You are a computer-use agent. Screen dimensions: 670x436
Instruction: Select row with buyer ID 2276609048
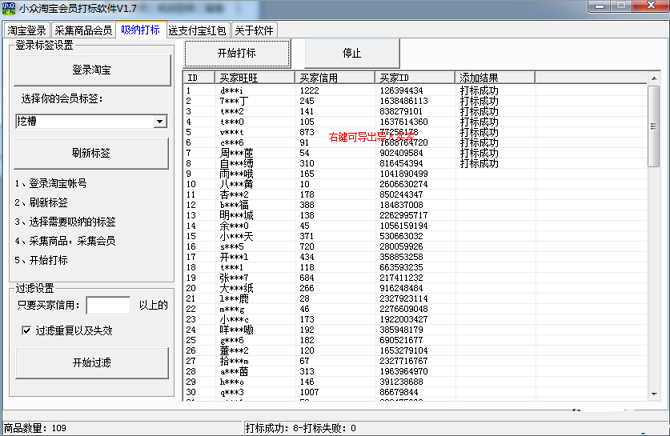point(415,309)
